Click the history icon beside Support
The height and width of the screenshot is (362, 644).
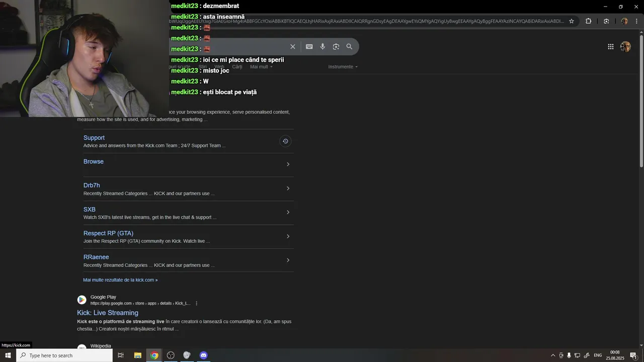point(285,141)
